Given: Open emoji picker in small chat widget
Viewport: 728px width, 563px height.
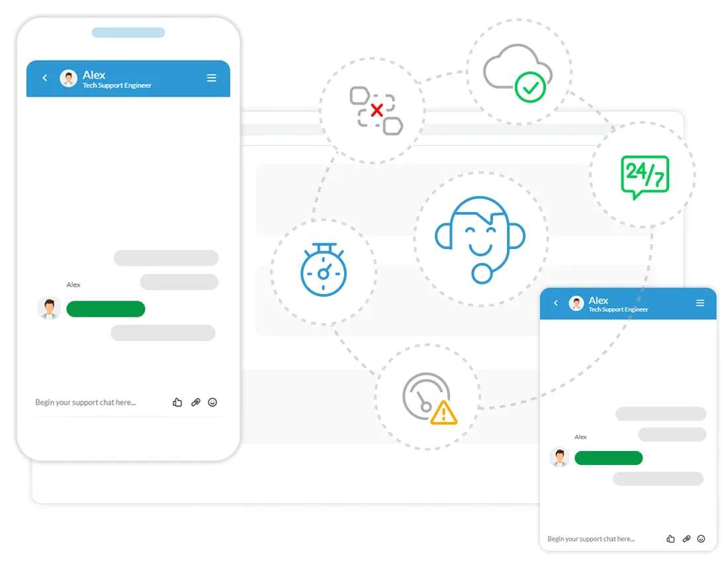Looking at the screenshot, I should tap(702, 539).
